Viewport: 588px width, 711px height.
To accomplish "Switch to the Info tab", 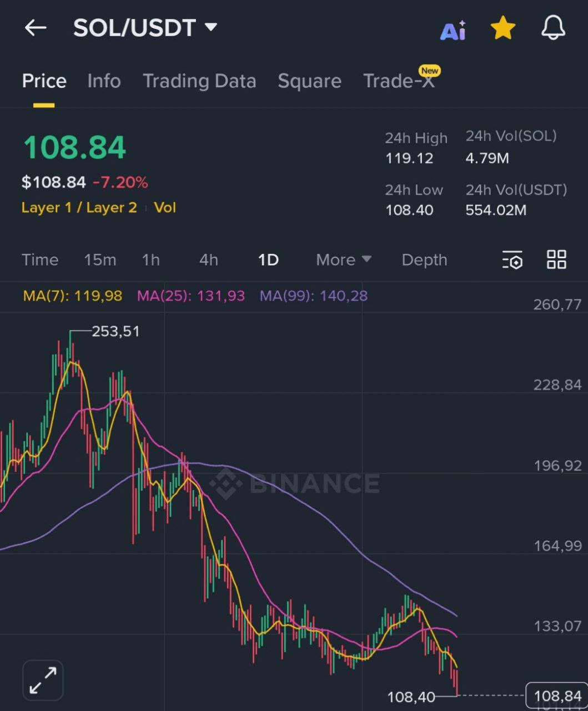I will [104, 81].
